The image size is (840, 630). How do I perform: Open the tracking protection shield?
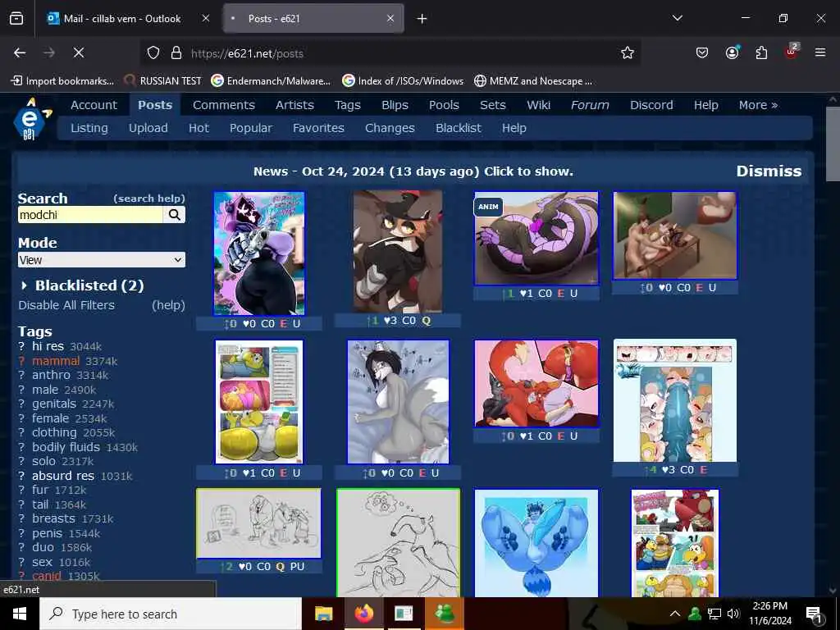point(153,53)
